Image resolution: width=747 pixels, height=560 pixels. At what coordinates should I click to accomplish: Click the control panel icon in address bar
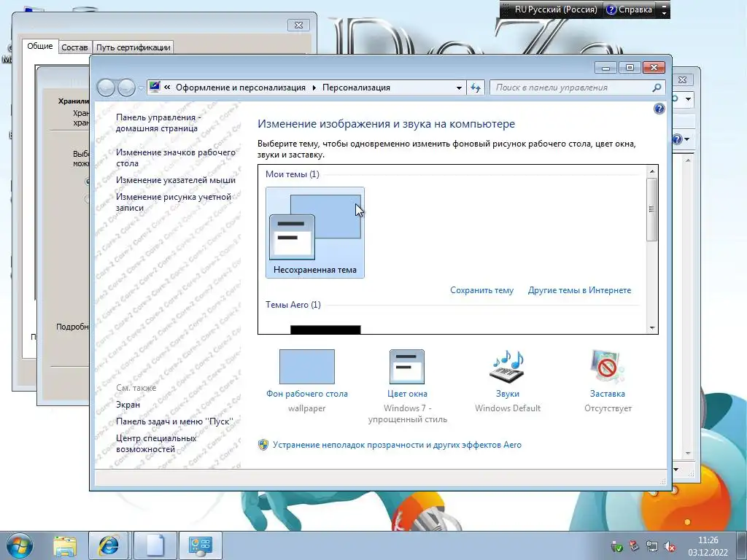155,87
